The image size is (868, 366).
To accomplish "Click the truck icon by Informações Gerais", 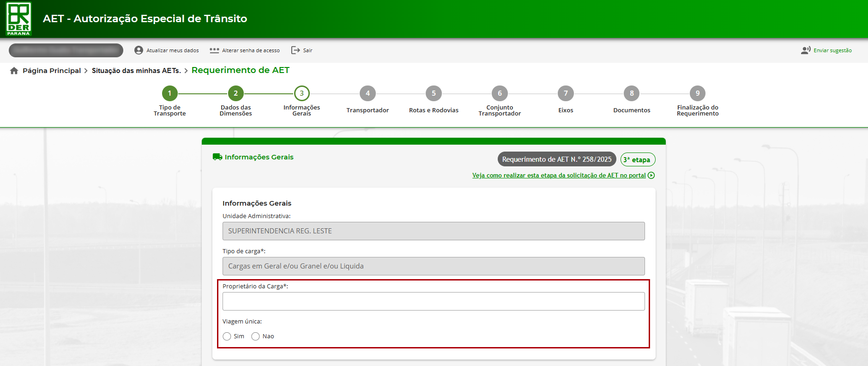I will [x=217, y=157].
